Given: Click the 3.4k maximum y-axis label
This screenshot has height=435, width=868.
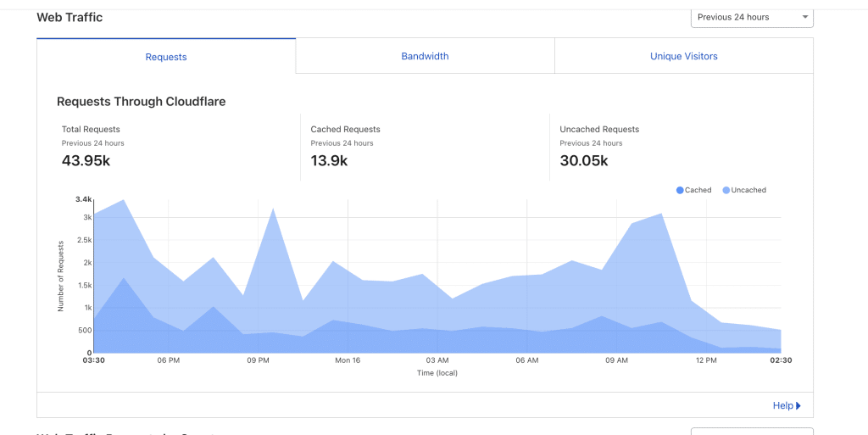Looking at the screenshot, I should tap(83, 199).
